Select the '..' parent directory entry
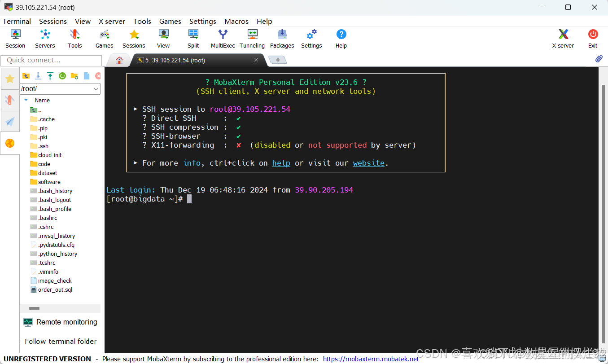 36,110
